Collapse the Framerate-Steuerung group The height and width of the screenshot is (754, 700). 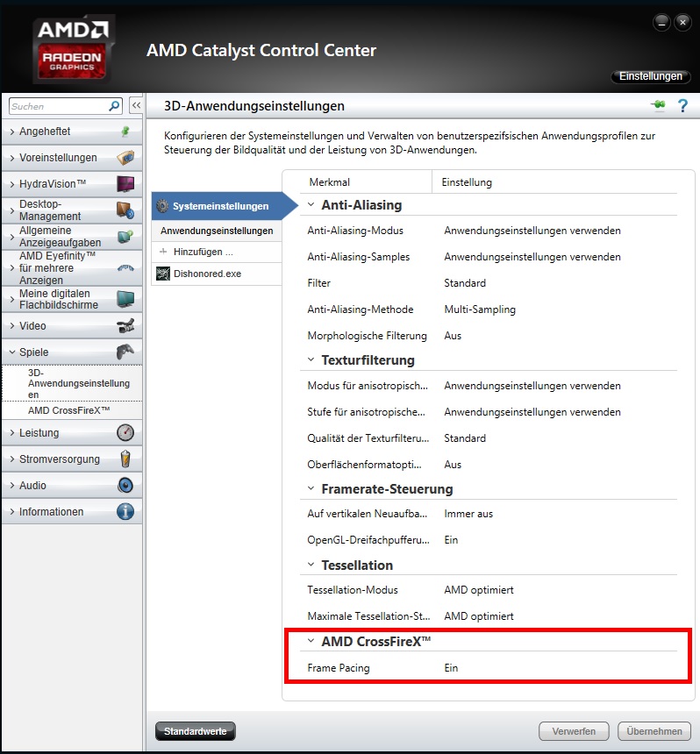click(x=311, y=488)
